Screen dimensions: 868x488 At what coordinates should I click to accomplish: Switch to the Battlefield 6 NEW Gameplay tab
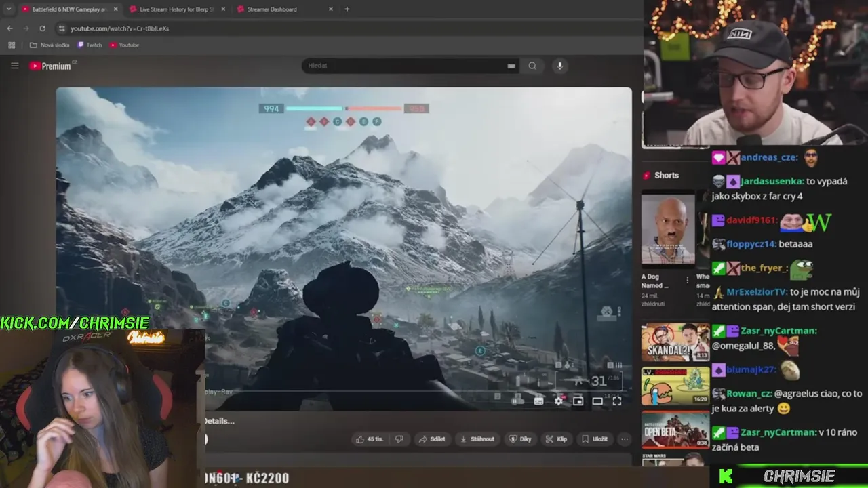point(68,9)
